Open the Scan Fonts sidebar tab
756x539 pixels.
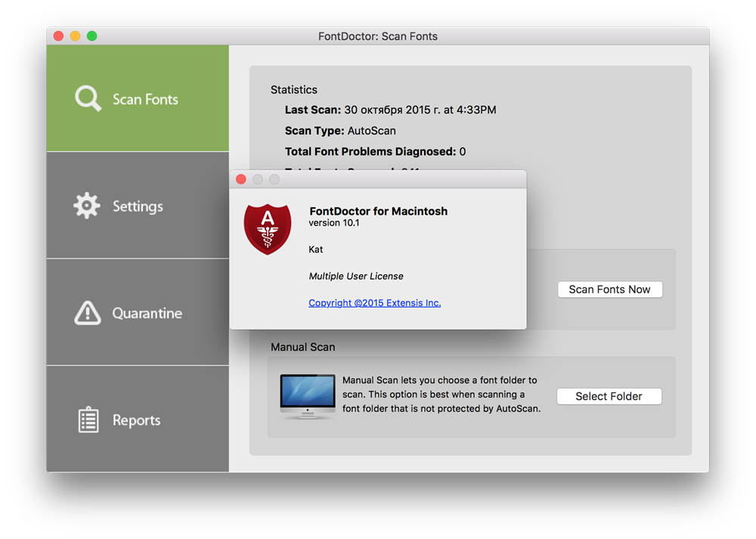(138, 98)
